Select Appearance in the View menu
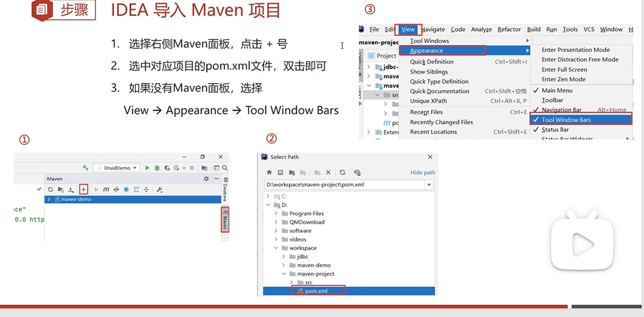The image size is (644, 317). 465,51
